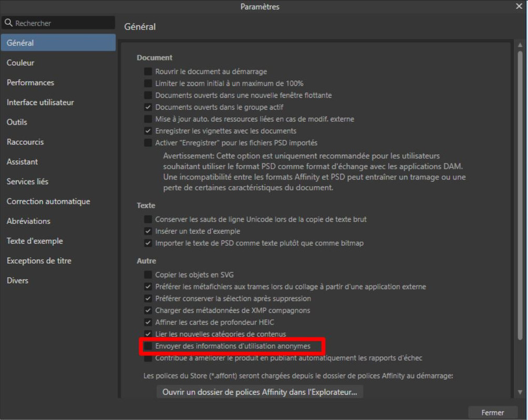Screen dimensions: 528x420
Task: Uncheck Insérer un texte d'exemple
Action: pyautogui.click(x=148, y=231)
